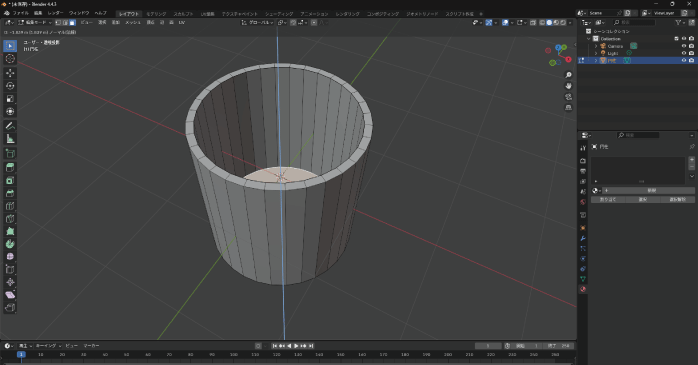The image size is (698, 365).
Task: Select the Extrude Region tool
Action: 10,167
